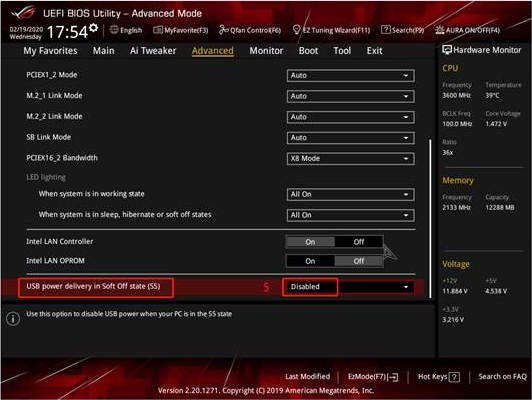Click the CPU section heading

[x=450, y=68]
